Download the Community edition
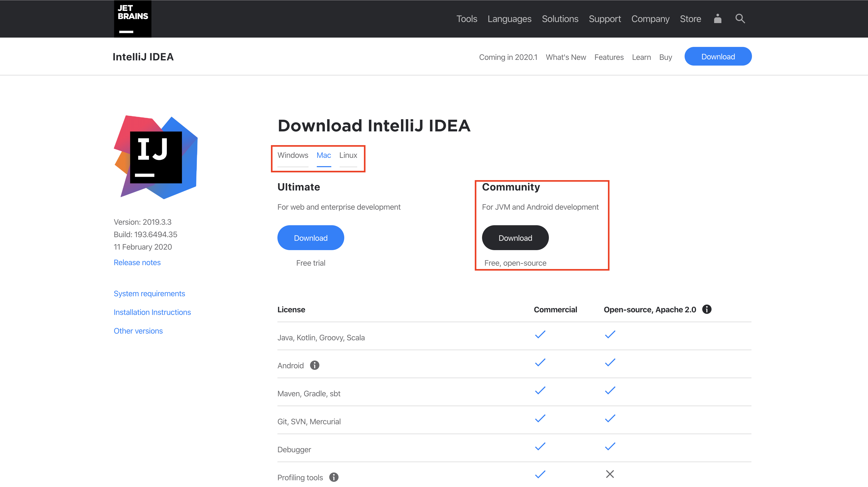The image size is (868, 487). tap(515, 237)
